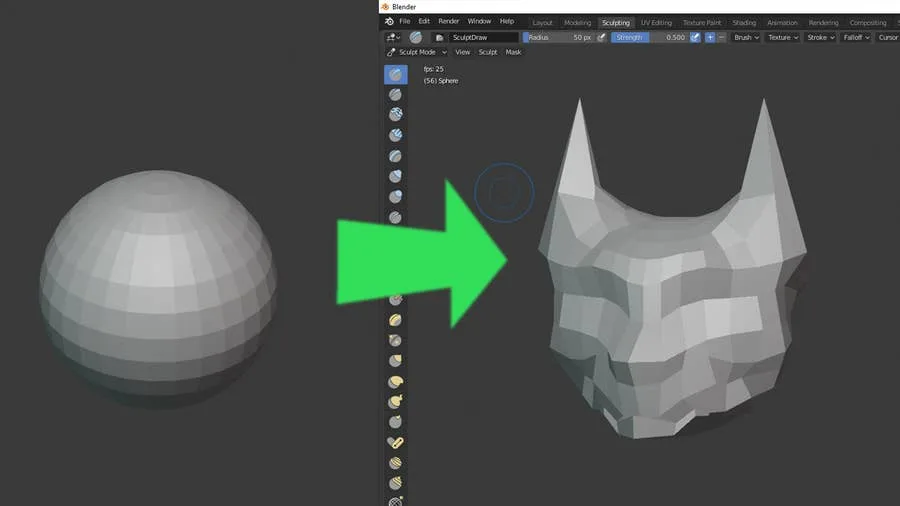Toggle pressure sensitivity for Radius
The height and width of the screenshot is (506, 900).
click(602, 37)
